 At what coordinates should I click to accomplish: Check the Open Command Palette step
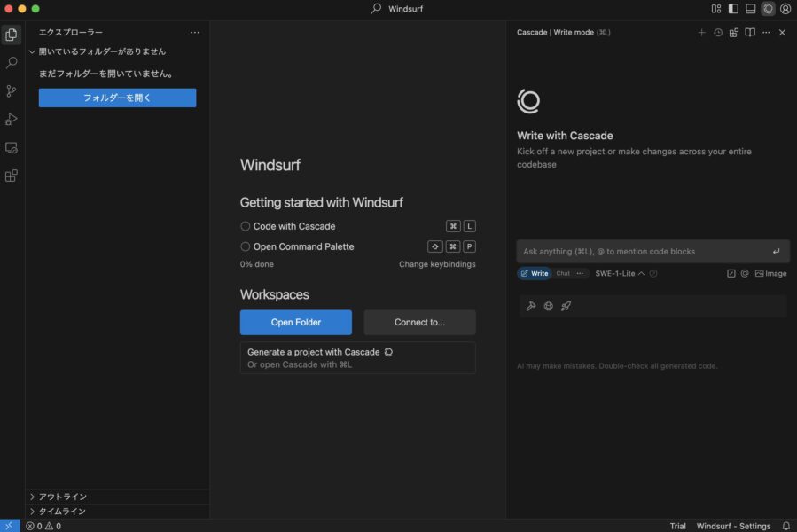tap(245, 246)
